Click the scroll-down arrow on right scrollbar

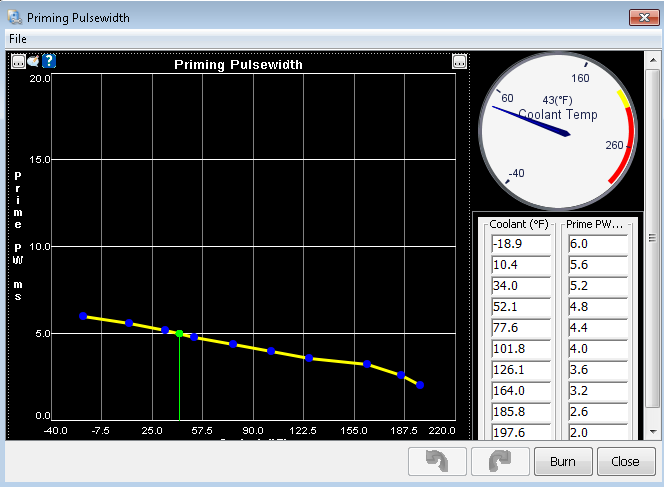tap(653, 432)
